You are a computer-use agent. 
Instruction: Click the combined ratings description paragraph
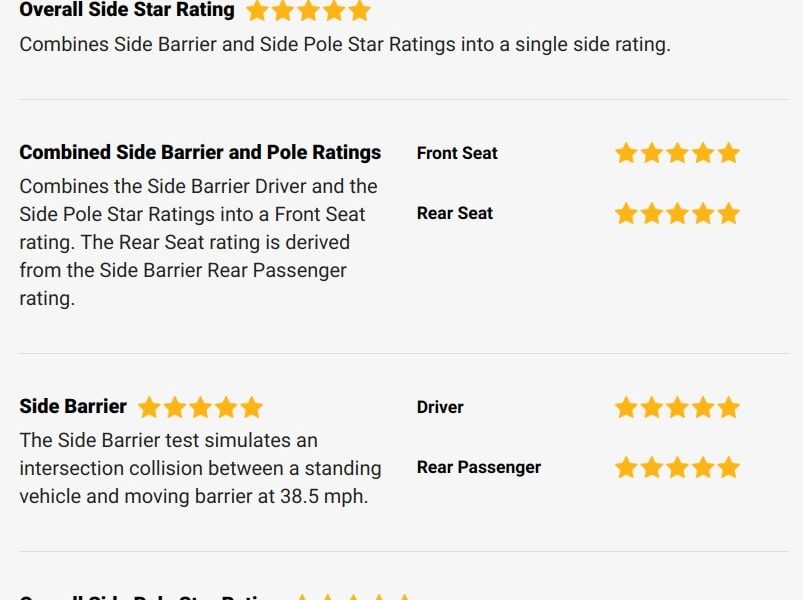pos(199,243)
